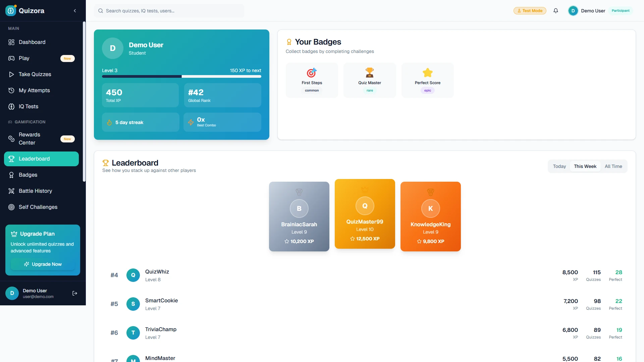The height and width of the screenshot is (362, 644).
Task: Open the KnowledgeKing podium card
Action: [x=431, y=217]
